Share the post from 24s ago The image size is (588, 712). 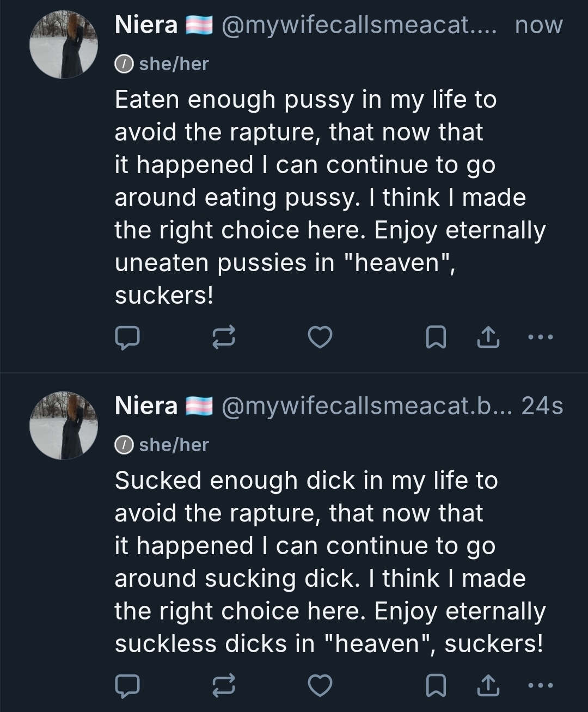coord(488,686)
